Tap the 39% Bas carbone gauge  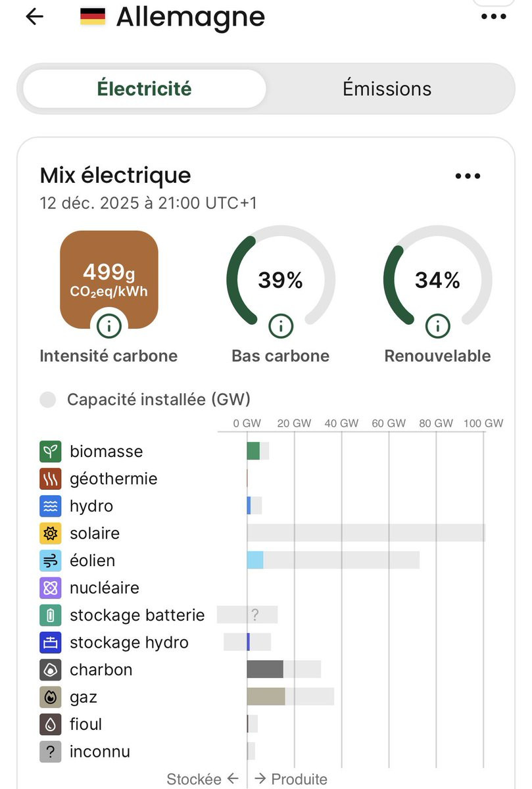(281, 280)
